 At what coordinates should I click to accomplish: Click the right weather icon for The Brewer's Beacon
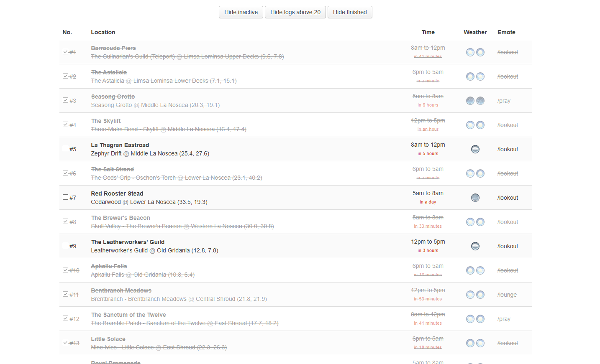point(480,222)
